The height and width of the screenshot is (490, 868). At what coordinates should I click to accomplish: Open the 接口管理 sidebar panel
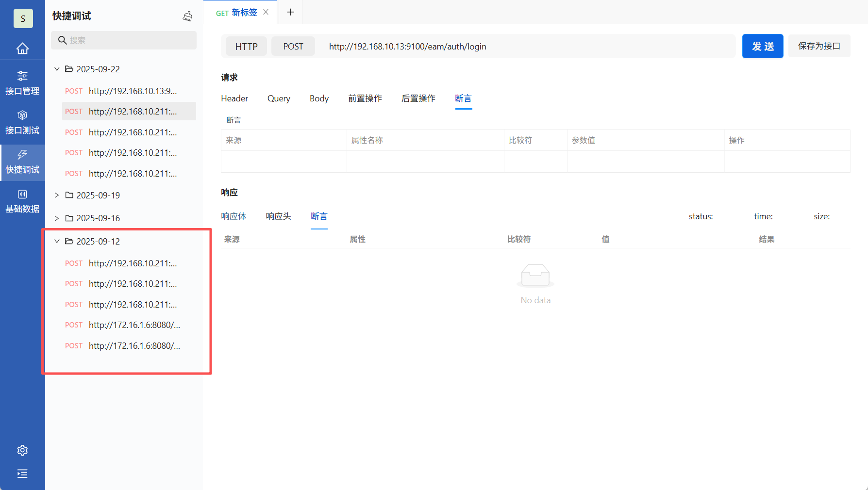(x=22, y=82)
